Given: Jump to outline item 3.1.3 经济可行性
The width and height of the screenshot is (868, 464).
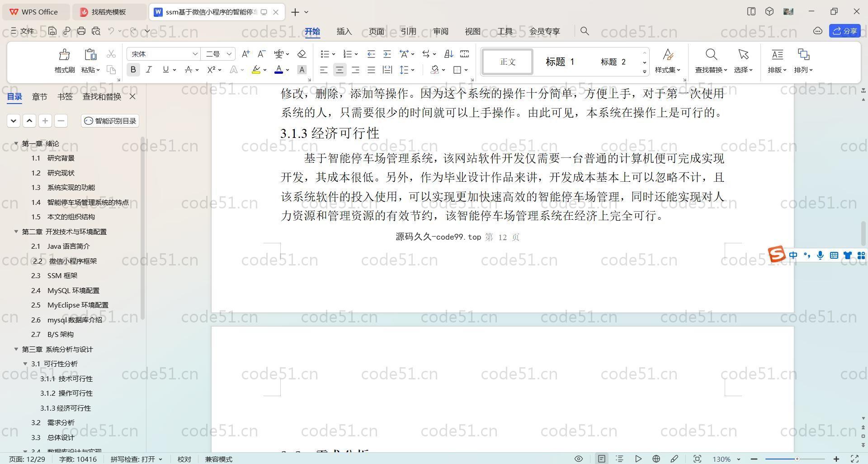Looking at the screenshot, I should (x=66, y=408).
